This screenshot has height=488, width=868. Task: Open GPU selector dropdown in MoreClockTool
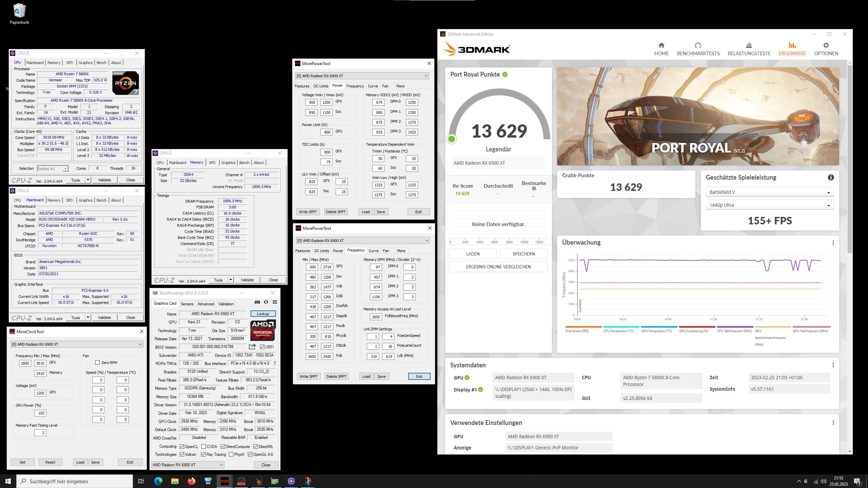click(77, 344)
